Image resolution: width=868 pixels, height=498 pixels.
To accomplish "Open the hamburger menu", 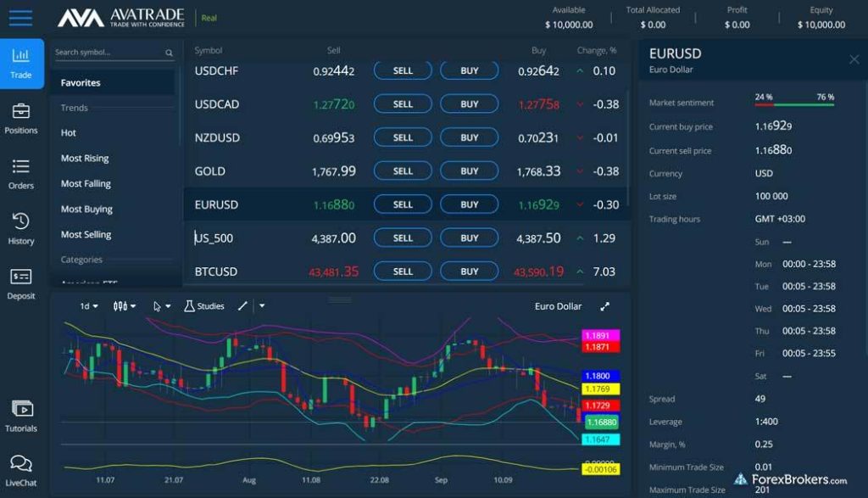I will (19, 19).
